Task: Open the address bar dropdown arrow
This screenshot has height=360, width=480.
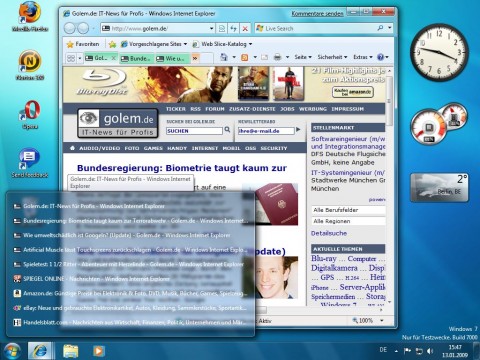Action: coord(211,29)
